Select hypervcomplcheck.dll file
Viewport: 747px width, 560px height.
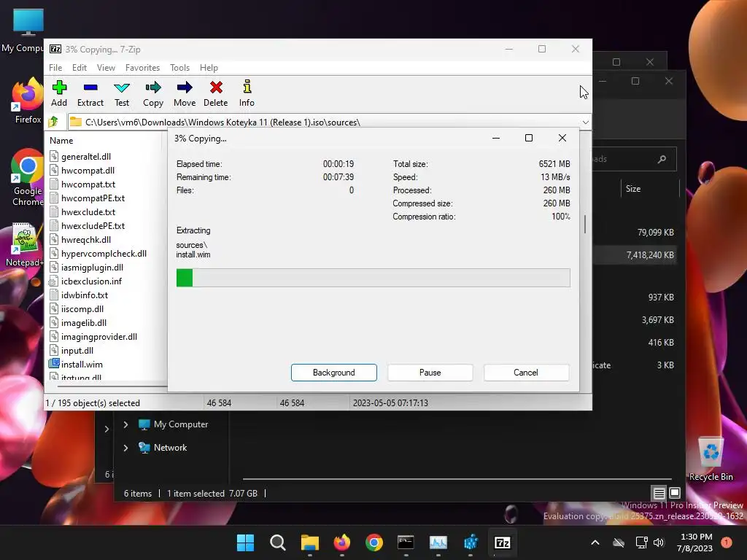pos(104,253)
